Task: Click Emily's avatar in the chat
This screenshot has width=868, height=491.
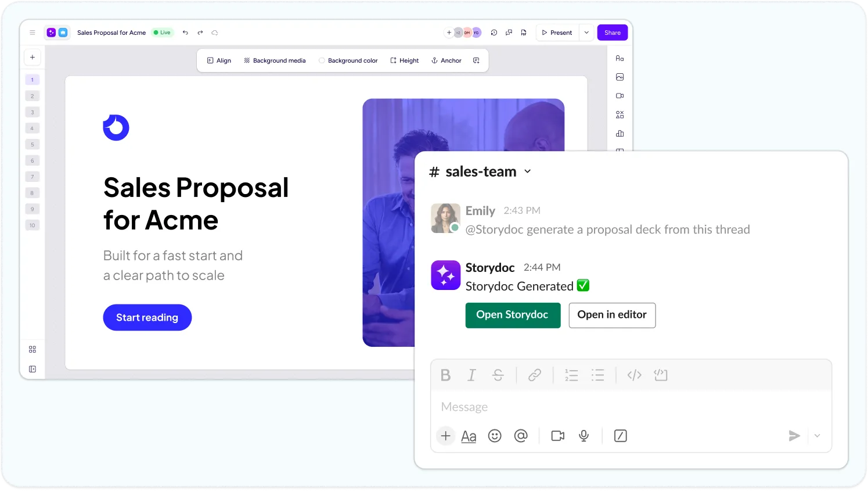Action: click(445, 218)
